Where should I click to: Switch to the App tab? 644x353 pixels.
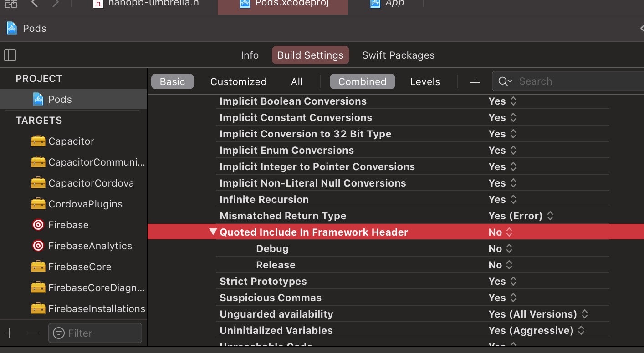[x=387, y=4]
